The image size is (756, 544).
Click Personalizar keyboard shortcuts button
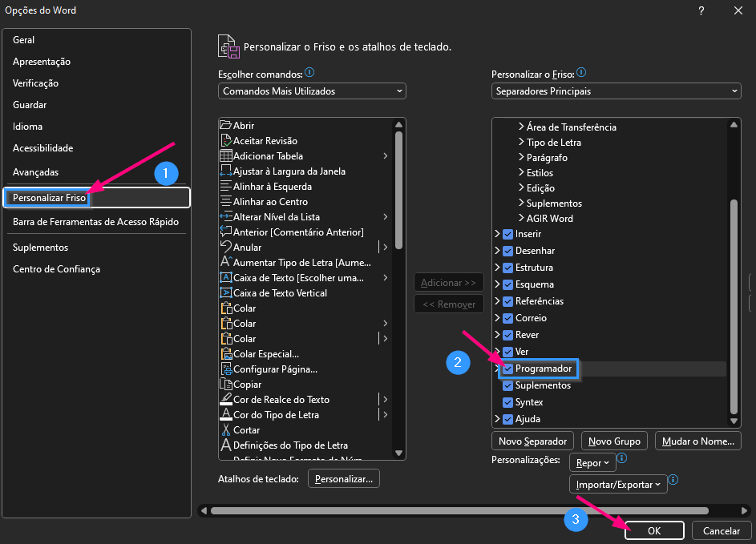344,478
